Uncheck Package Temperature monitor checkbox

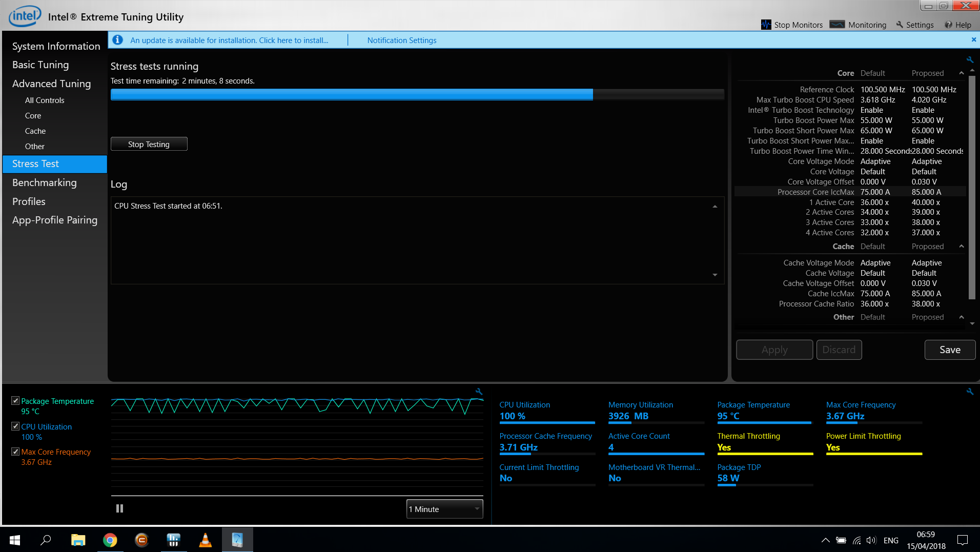tap(15, 401)
